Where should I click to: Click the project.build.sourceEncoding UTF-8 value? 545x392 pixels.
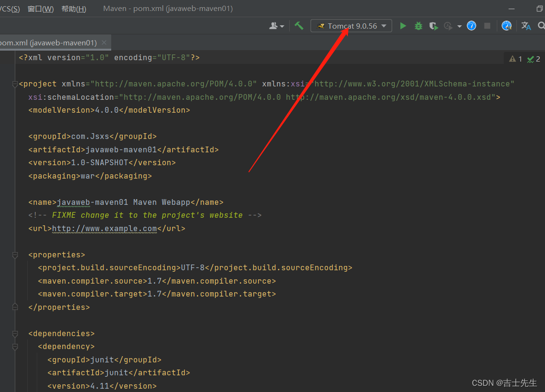pos(192,268)
